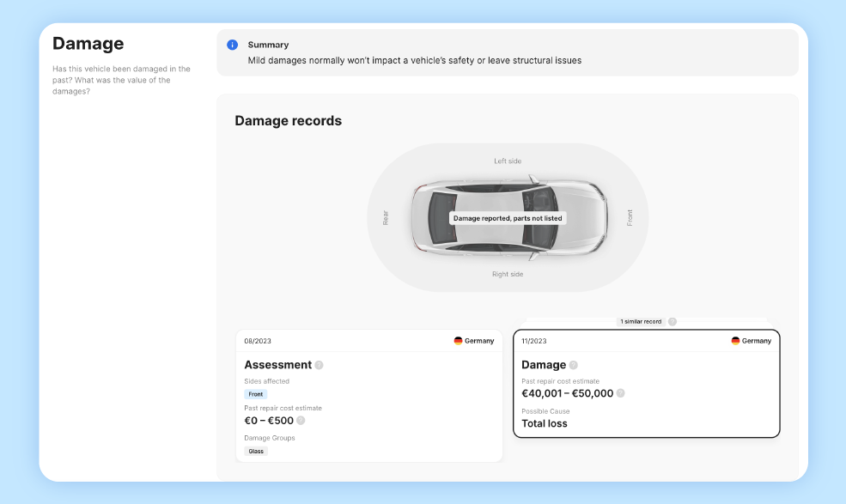Select the Front side tag

pos(256,394)
